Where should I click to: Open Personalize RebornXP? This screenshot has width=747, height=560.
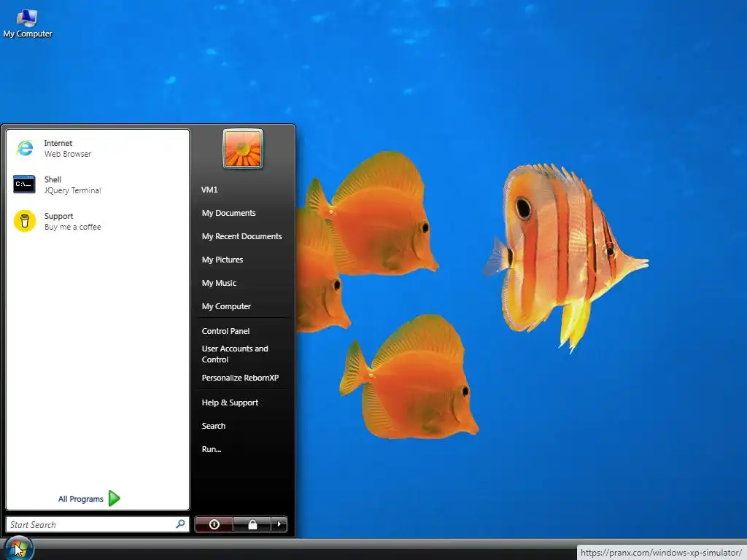[x=240, y=378]
